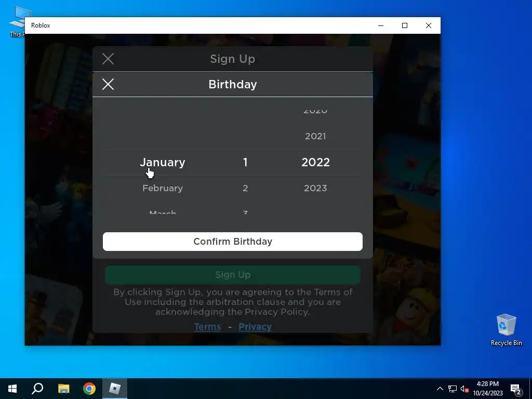Open taskbar Search
Screen dimensions: 532x399
pos(37,389)
